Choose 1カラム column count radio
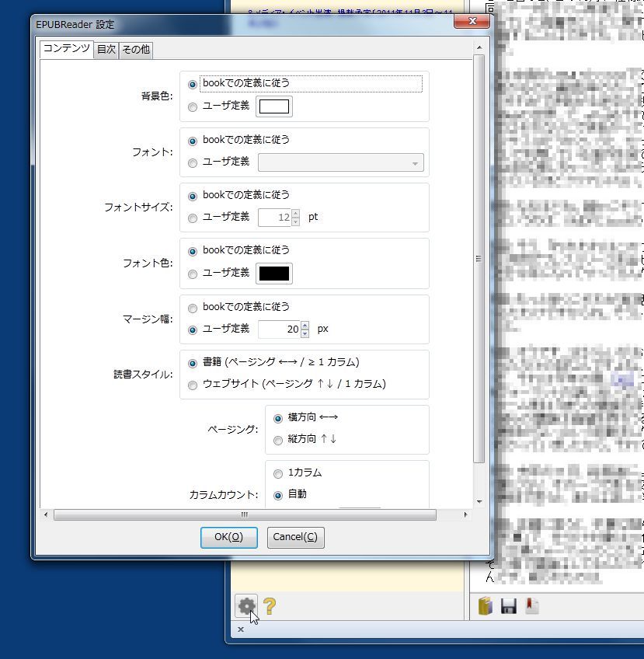The height and width of the screenshot is (659, 644). click(x=277, y=474)
